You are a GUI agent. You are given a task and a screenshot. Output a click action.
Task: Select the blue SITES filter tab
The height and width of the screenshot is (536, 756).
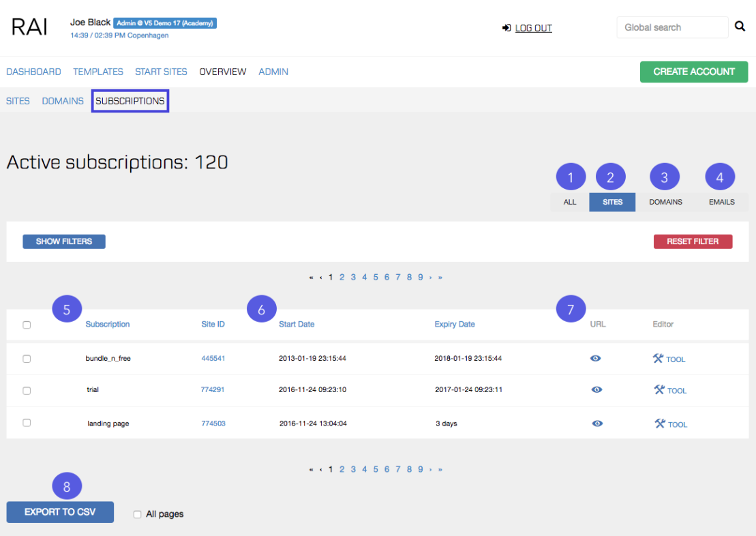(x=612, y=202)
